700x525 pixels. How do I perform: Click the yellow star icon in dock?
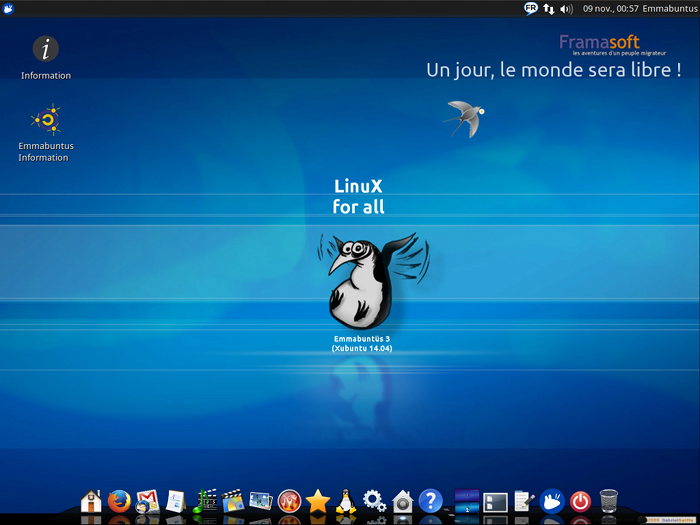[x=318, y=501]
